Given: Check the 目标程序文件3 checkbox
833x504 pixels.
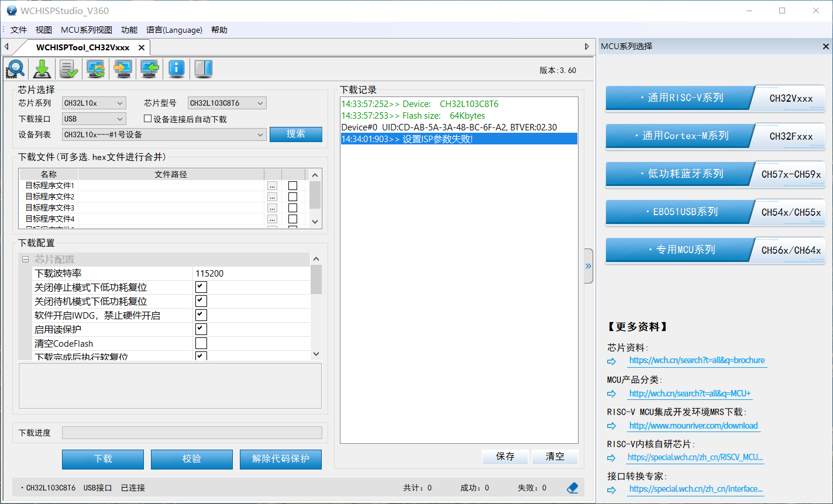Looking at the screenshot, I should pyautogui.click(x=292, y=208).
